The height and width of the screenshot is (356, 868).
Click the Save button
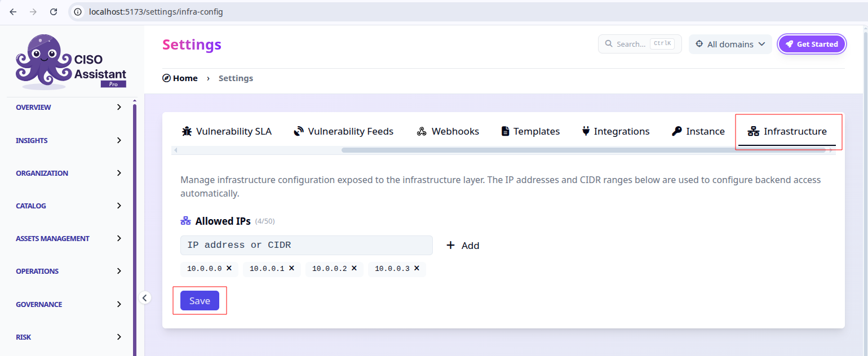tap(200, 301)
